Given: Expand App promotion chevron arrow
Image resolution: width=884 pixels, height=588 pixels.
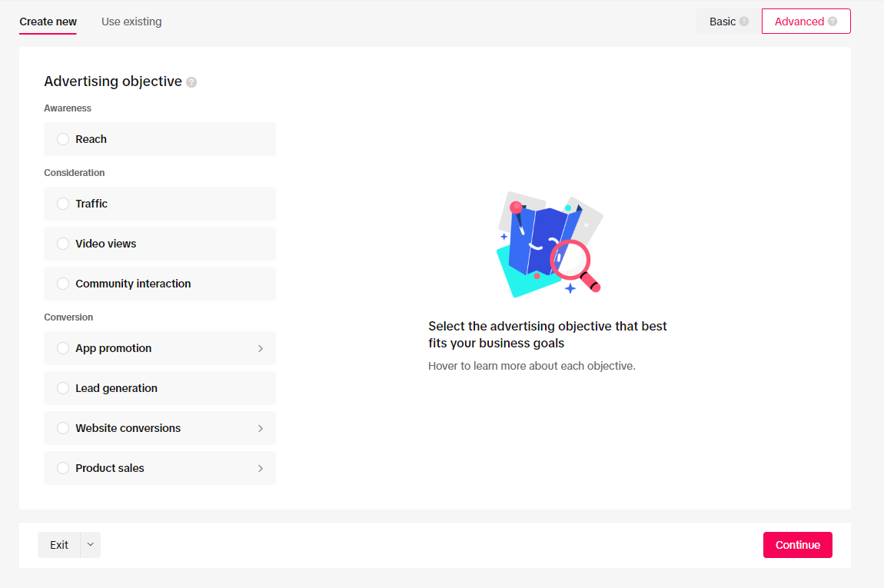Looking at the screenshot, I should [261, 348].
